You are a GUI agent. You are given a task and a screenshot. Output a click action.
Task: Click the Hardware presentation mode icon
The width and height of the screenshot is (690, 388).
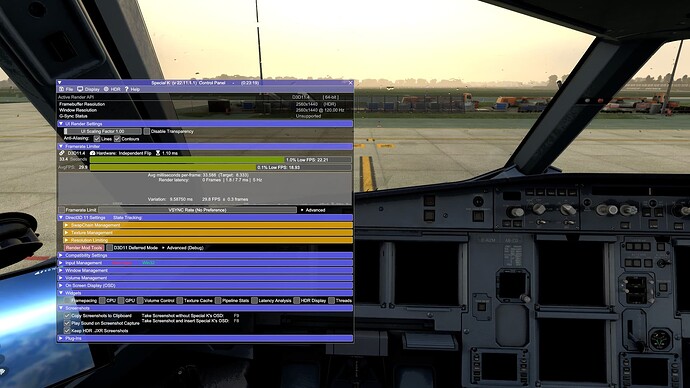pyautogui.click(x=92, y=153)
